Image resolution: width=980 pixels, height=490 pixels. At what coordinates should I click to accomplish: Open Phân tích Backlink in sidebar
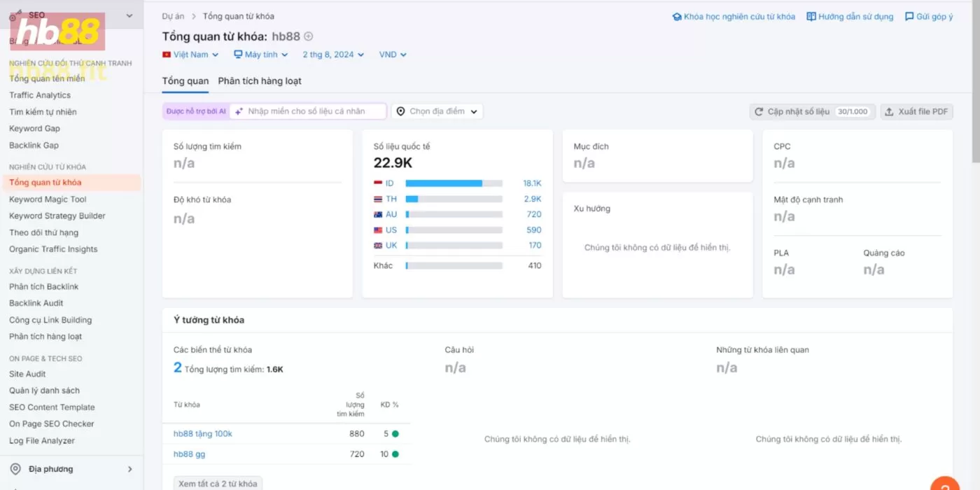coord(43,287)
